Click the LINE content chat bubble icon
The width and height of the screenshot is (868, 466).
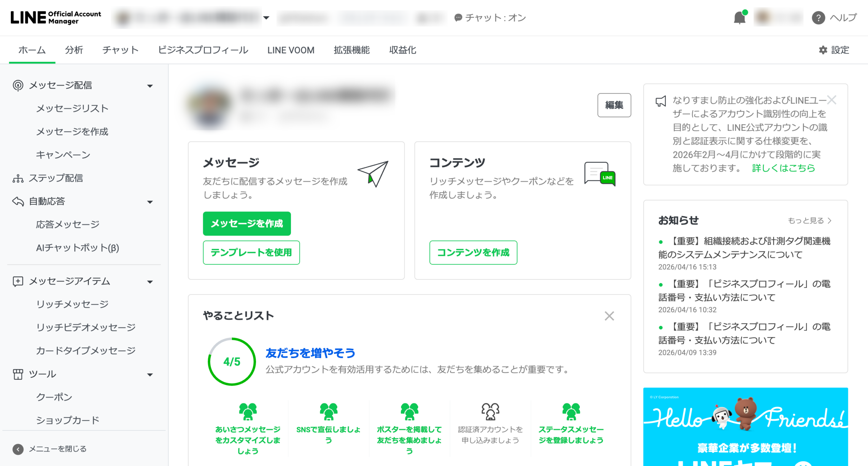(599, 174)
